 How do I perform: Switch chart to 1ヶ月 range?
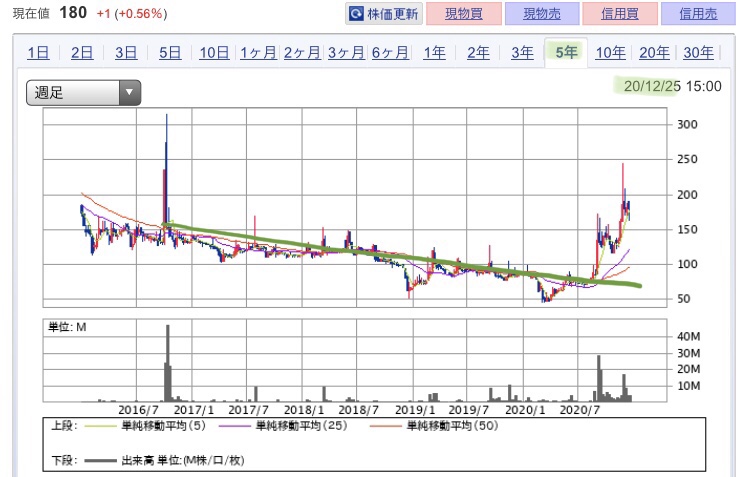point(258,52)
